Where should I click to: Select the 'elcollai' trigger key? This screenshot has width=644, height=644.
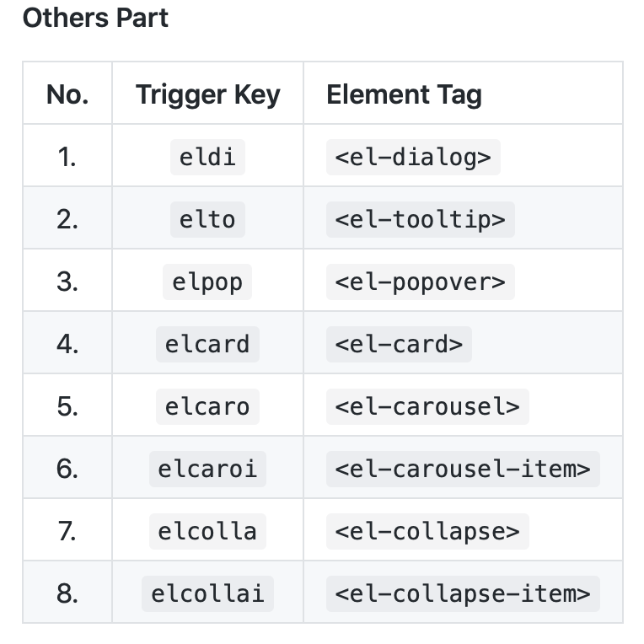click(x=208, y=594)
